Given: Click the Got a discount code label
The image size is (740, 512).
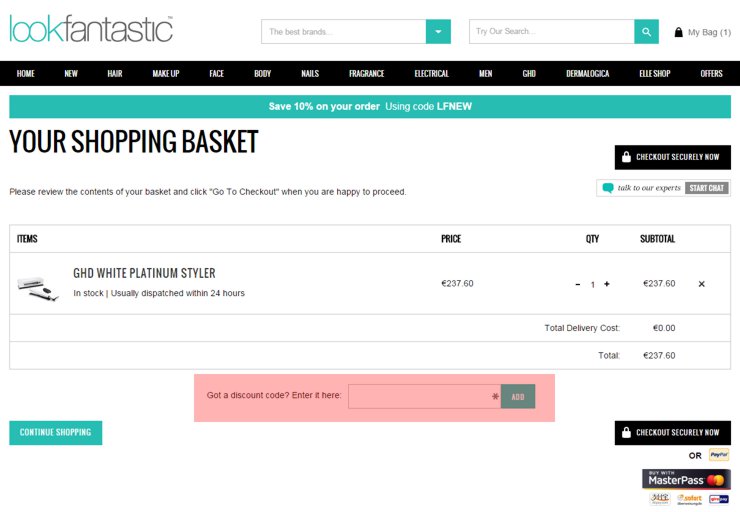Looking at the screenshot, I should [274, 395].
